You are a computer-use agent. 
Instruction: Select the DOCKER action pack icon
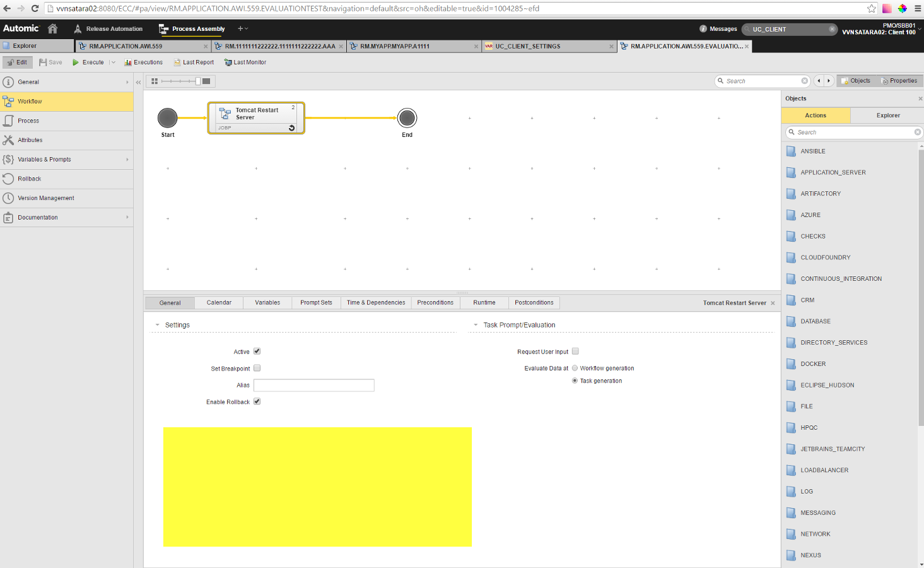[x=792, y=364]
